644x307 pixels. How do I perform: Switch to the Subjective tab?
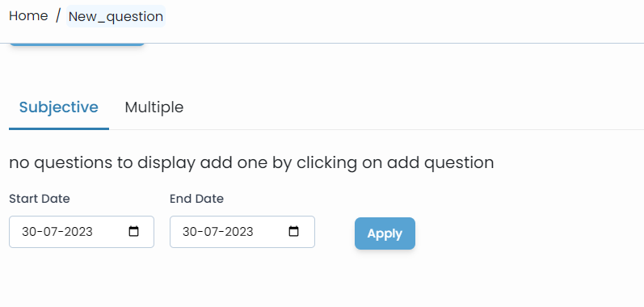point(59,107)
